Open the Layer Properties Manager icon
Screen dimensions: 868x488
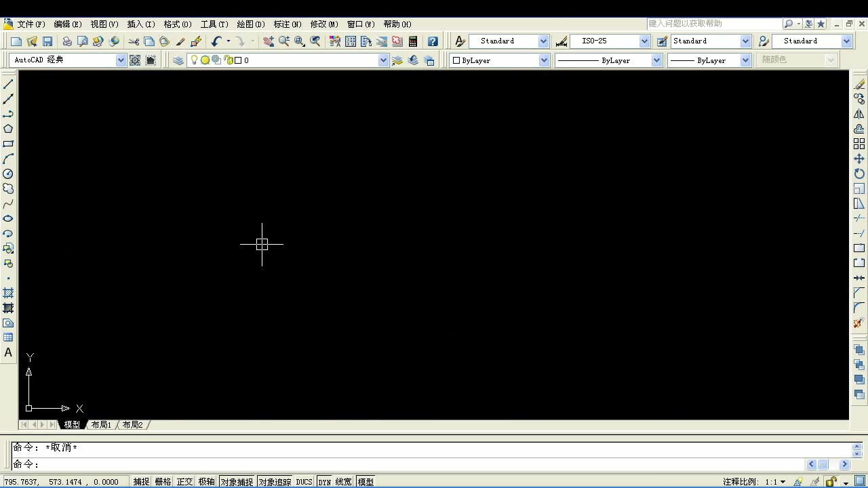pyautogui.click(x=178, y=60)
